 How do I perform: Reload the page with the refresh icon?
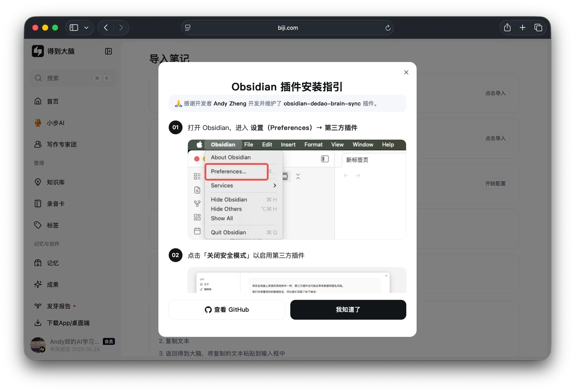[x=388, y=27]
